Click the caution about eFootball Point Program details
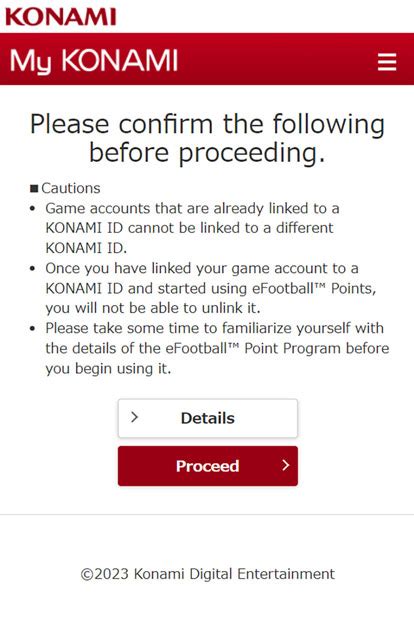 [217, 348]
